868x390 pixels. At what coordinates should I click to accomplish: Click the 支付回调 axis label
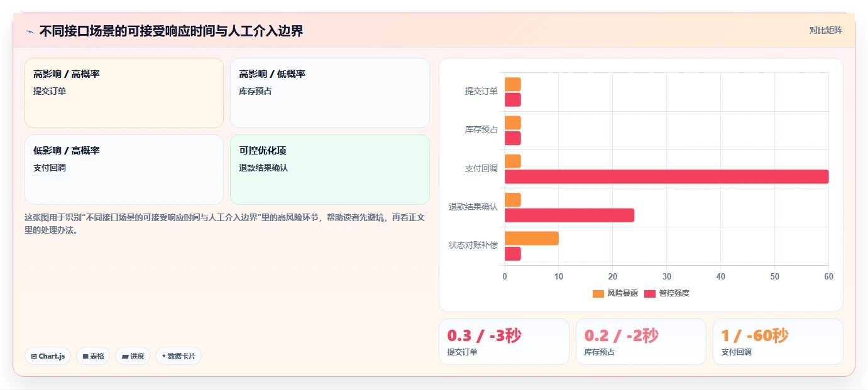coord(481,168)
